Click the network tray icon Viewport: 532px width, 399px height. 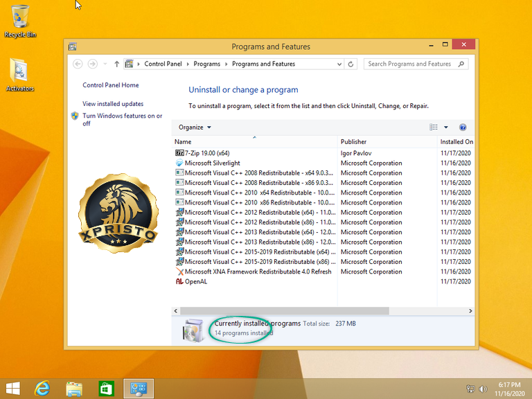coord(470,389)
